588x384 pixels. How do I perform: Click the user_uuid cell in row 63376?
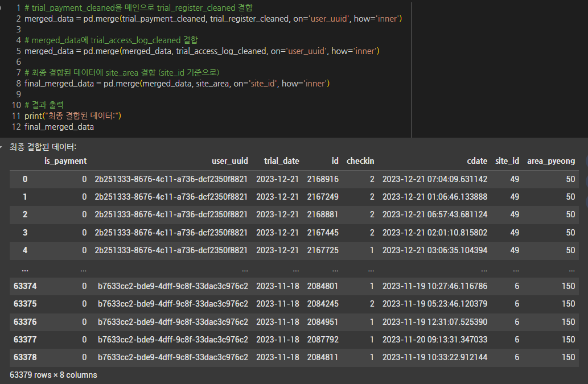[173, 322]
